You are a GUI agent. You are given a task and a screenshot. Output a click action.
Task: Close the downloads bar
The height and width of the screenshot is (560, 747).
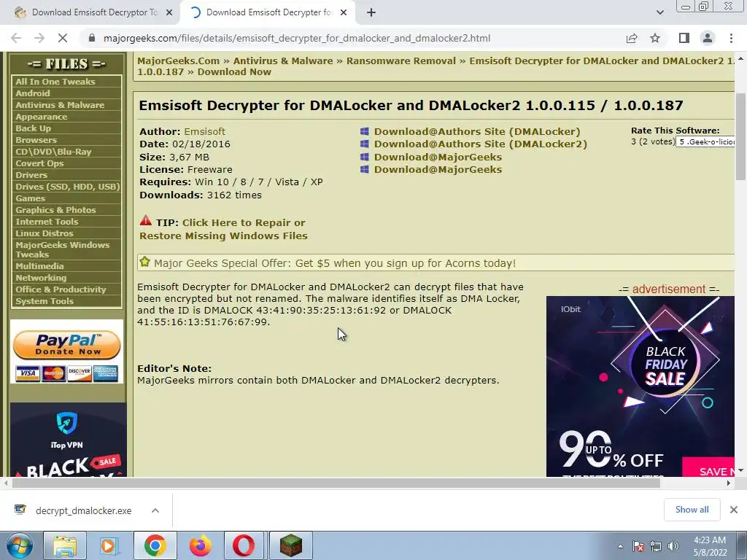[734, 510]
